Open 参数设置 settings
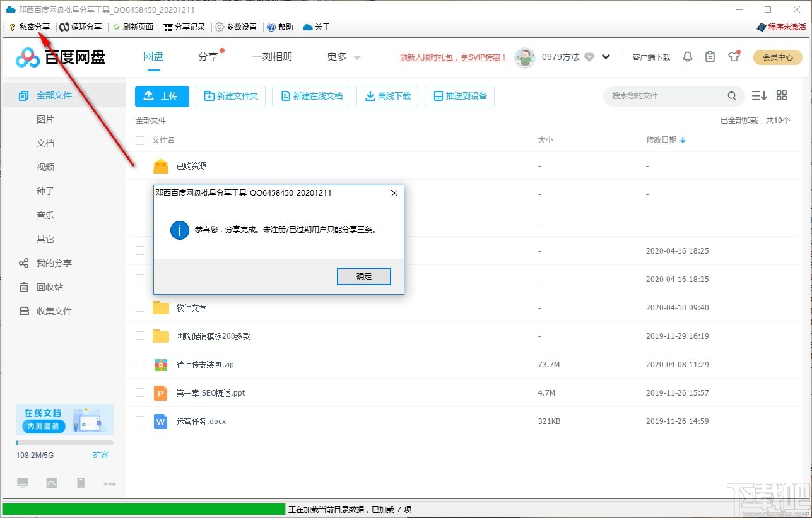This screenshot has width=812, height=518. tap(236, 27)
